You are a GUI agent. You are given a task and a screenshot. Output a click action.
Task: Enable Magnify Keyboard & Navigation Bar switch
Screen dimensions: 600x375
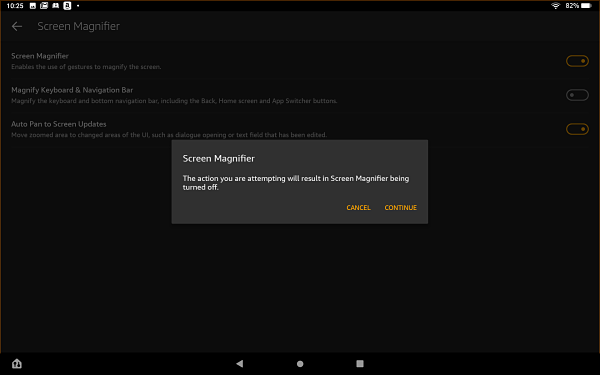[577, 95]
